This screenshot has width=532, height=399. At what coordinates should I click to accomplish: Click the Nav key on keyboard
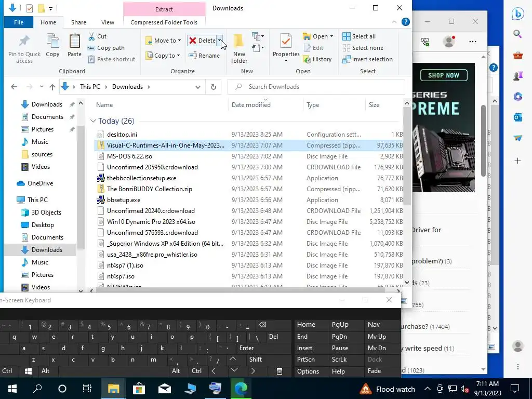point(374,324)
